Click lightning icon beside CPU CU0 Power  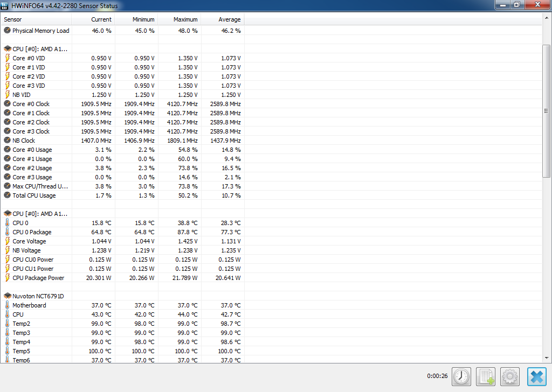(7, 260)
